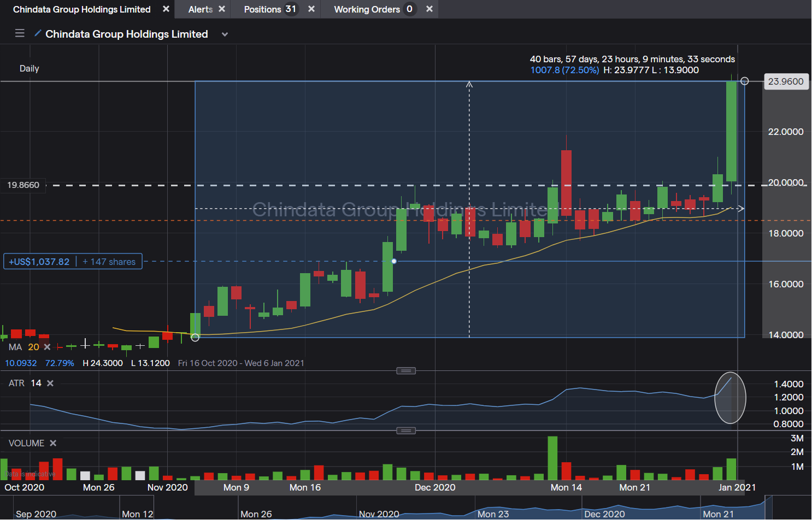Remove the VOLUME indicator

tap(53, 443)
